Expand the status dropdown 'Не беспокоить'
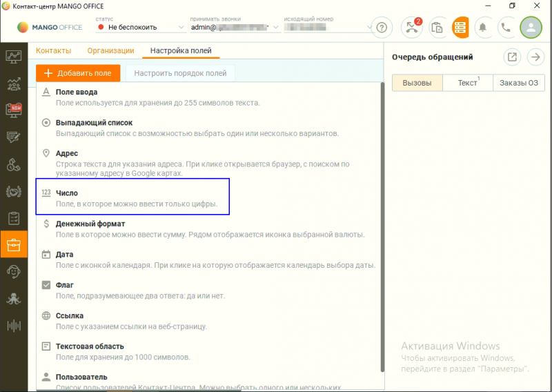552x392 pixels. coord(141,28)
